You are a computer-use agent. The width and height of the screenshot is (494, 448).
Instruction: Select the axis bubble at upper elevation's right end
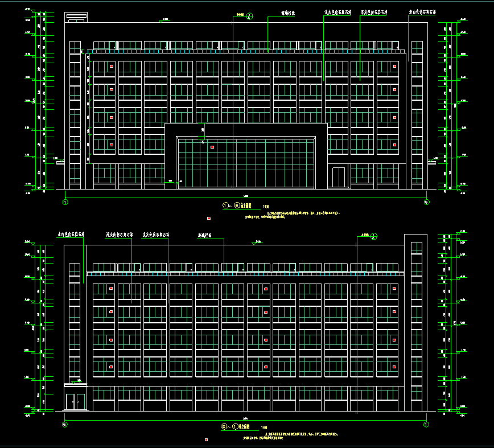(426, 202)
